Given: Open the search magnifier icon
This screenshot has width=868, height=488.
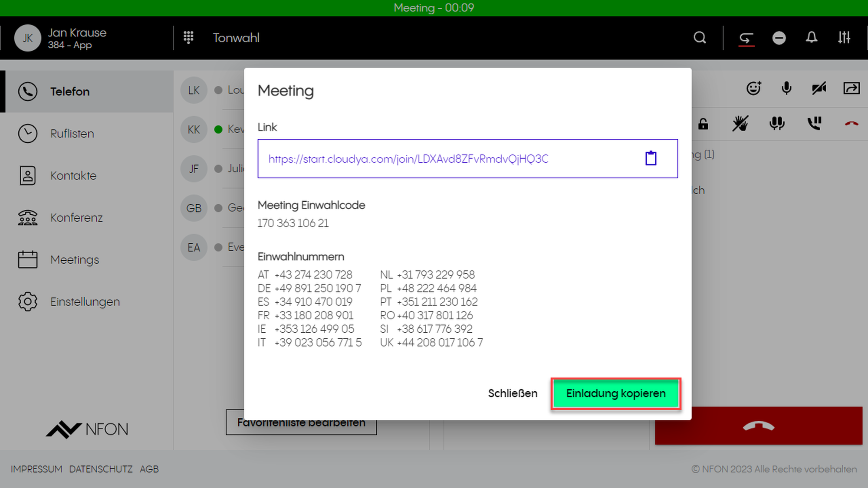Looking at the screenshot, I should tap(700, 38).
